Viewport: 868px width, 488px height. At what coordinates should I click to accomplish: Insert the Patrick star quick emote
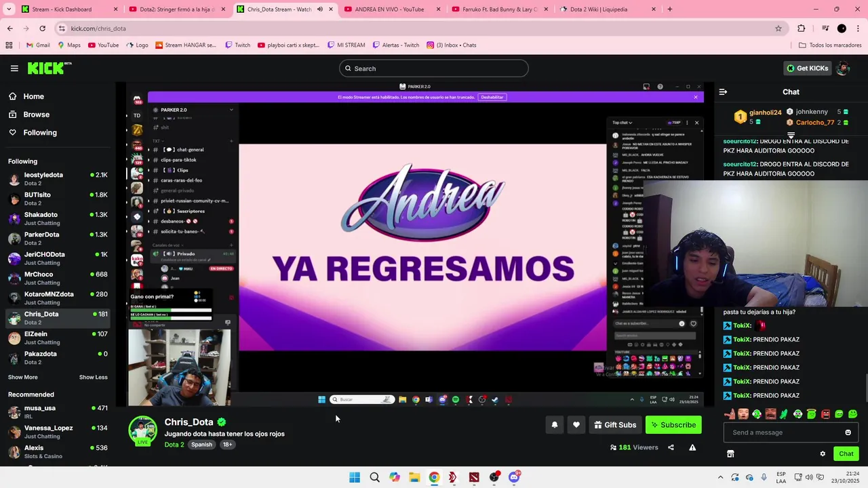pos(730,414)
